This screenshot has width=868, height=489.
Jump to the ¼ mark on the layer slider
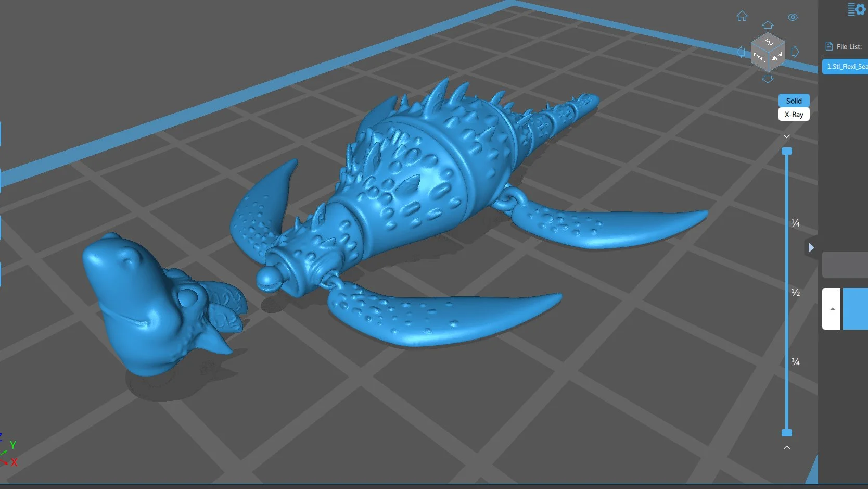pyautogui.click(x=795, y=223)
